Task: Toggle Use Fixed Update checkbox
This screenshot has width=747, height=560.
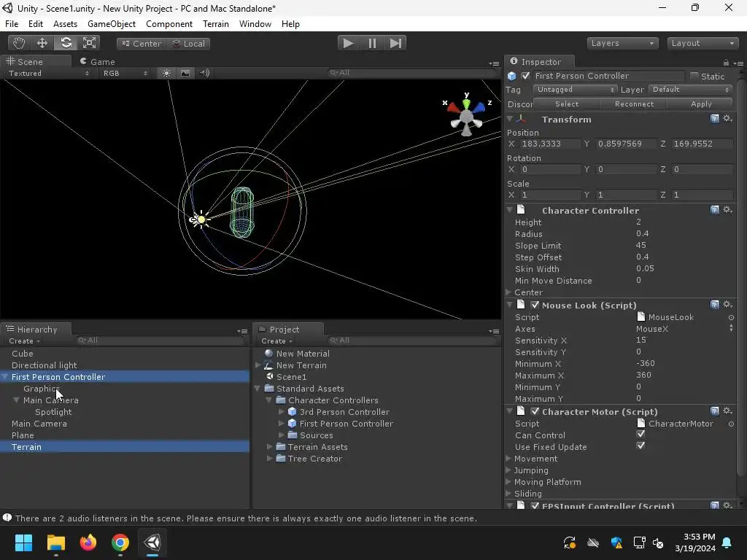Action: point(640,446)
